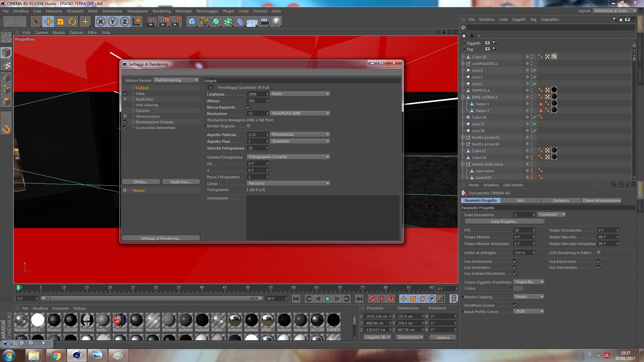Click the Colore swatch in project parameters
The height and width of the screenshot is (362, 644).
coord(518,288)
